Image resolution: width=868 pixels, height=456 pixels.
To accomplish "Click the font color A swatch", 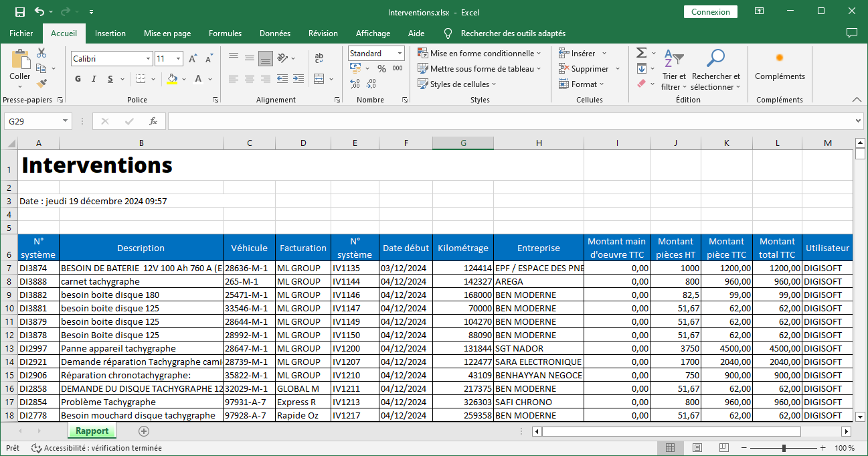I will point(199,79).
